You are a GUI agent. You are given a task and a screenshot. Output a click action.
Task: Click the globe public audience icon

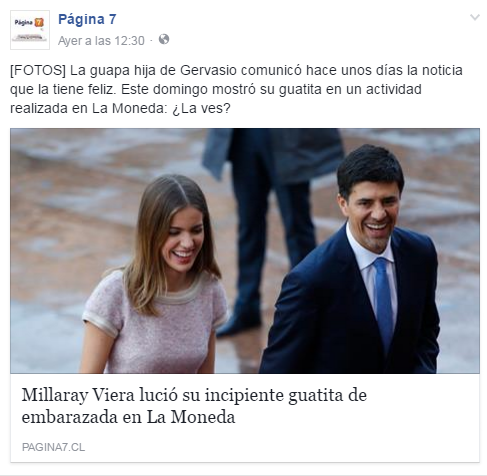tap(164, 39)
